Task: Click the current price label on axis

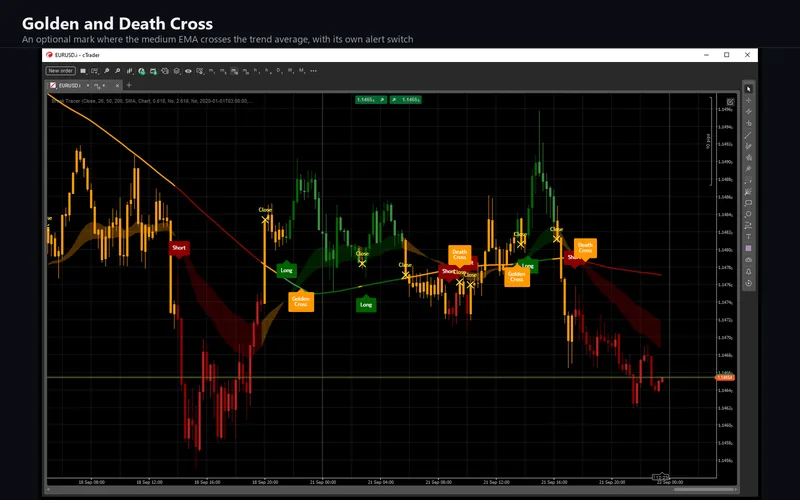Action: click(724, 378)
